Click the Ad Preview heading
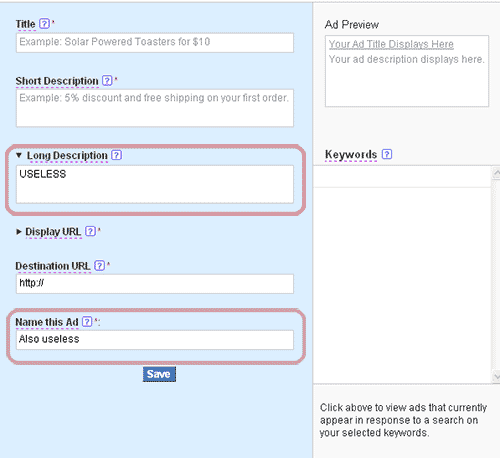The width and height of the screenshot is (500, 458). pyautogui.click(x=352, y=25)
